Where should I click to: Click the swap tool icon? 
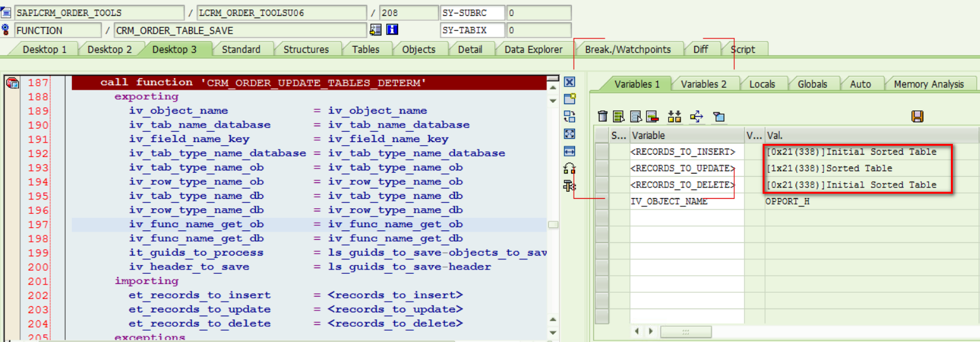(x=569, y=116)
